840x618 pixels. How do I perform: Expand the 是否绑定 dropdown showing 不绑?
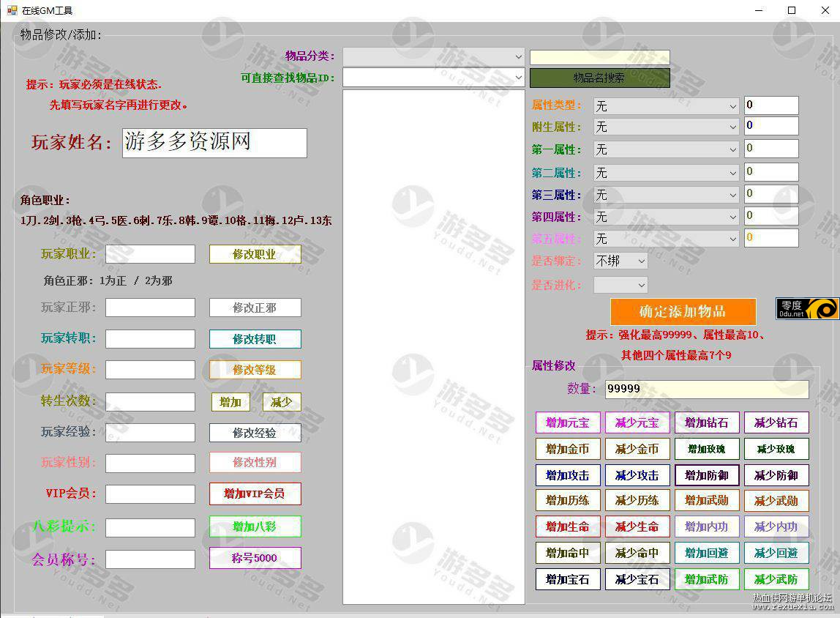click(x=620, y=261)
